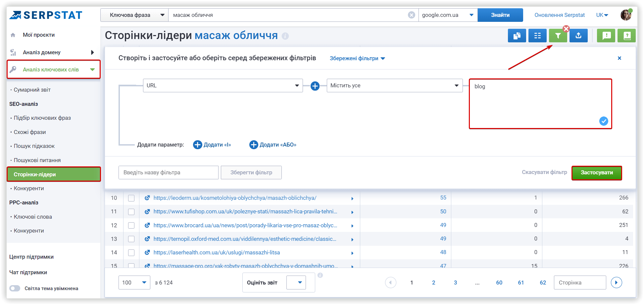
Task: Click the Застосувати button
Action: tap(597, 173)
